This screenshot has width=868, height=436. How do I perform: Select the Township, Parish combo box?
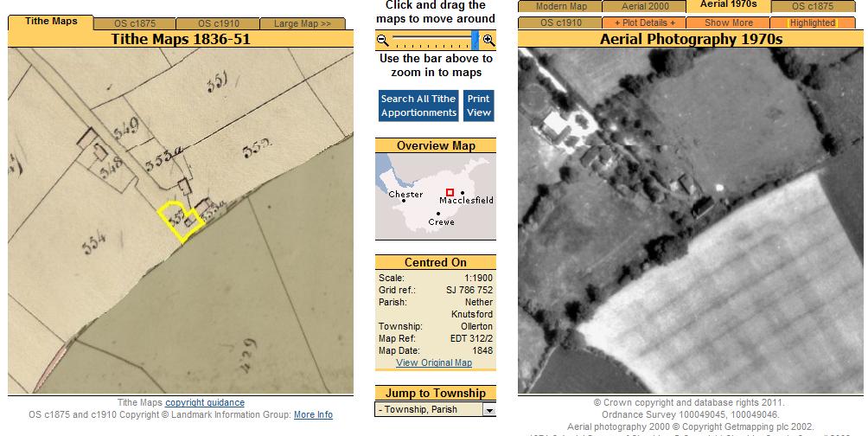(429, 410)
